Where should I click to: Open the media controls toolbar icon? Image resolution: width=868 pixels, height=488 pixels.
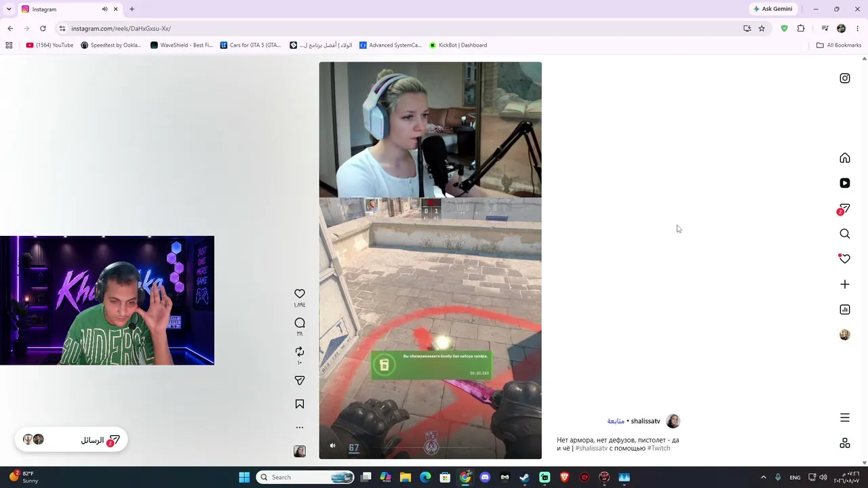coord(825,28)
